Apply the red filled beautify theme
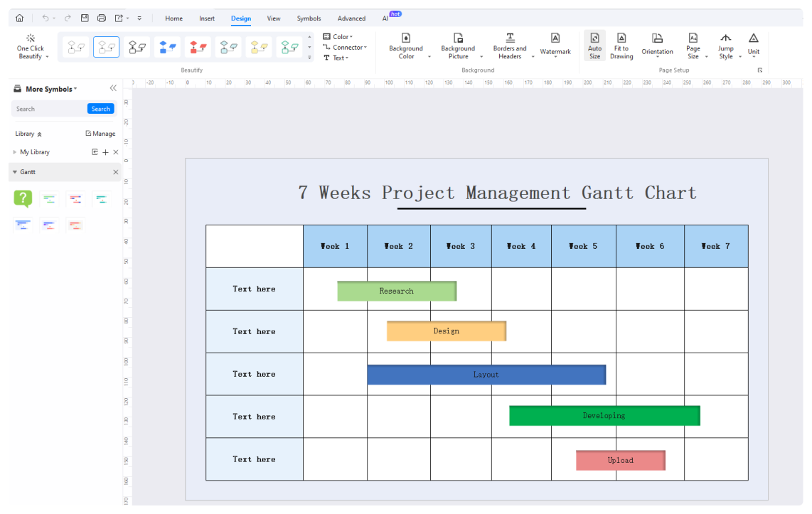Screen dimensions: 812x514 [198, 47]
